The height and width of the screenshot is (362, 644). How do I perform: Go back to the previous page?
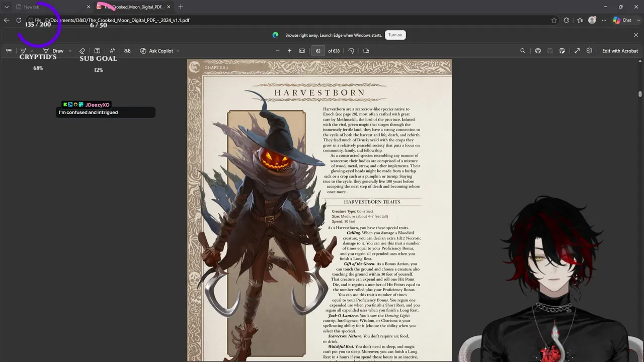7,20
